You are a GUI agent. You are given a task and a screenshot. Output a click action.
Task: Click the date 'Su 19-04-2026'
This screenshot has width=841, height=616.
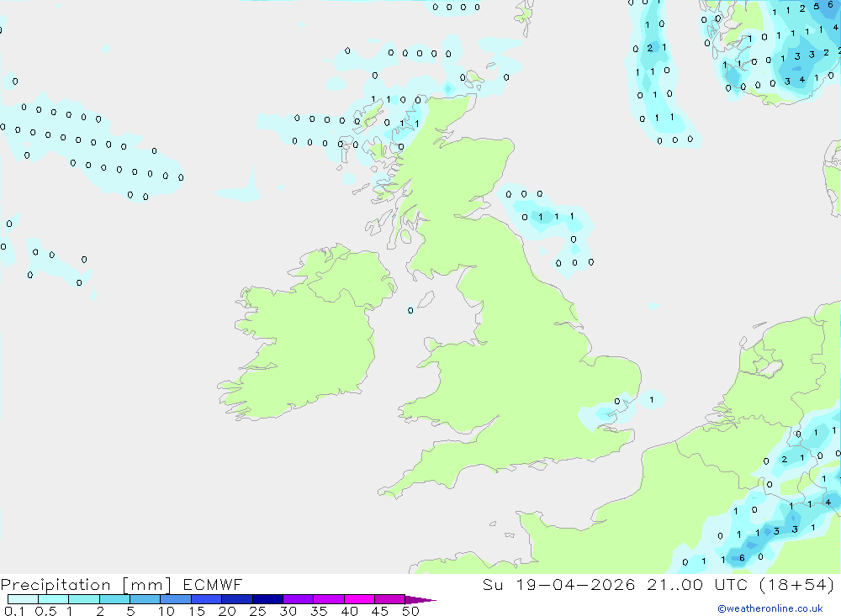point(558,584)
